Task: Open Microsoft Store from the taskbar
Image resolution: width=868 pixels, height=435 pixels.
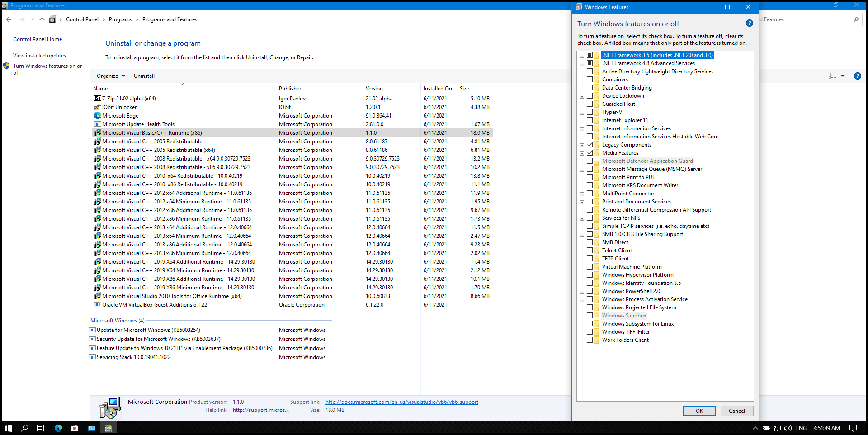Action: (x=75, y=428)
